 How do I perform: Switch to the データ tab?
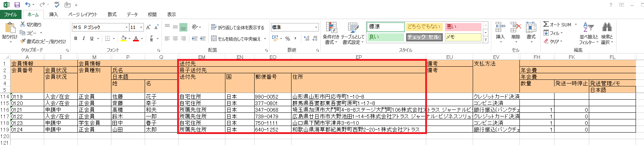coord(132,14)
